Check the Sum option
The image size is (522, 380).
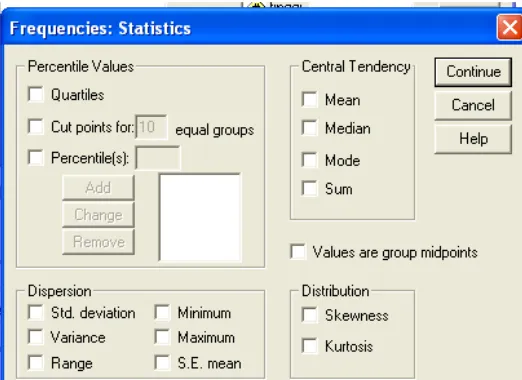tap(309, 188)
